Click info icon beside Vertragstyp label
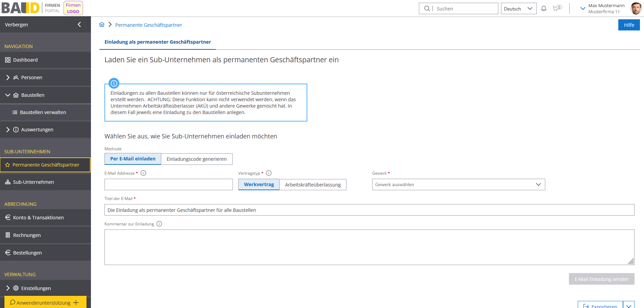Image resolution: width=644 pixels, height=308 pixels. [269, 173]
